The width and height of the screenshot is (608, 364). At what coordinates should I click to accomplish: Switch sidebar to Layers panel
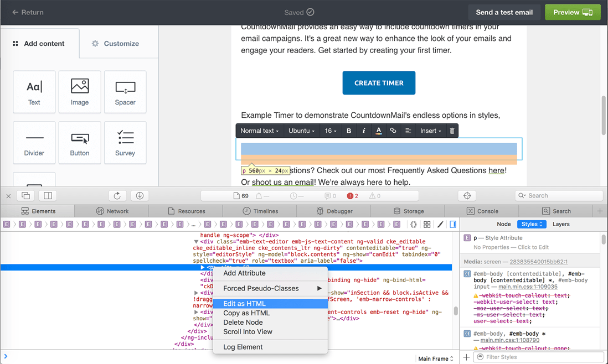click(561, 224)
